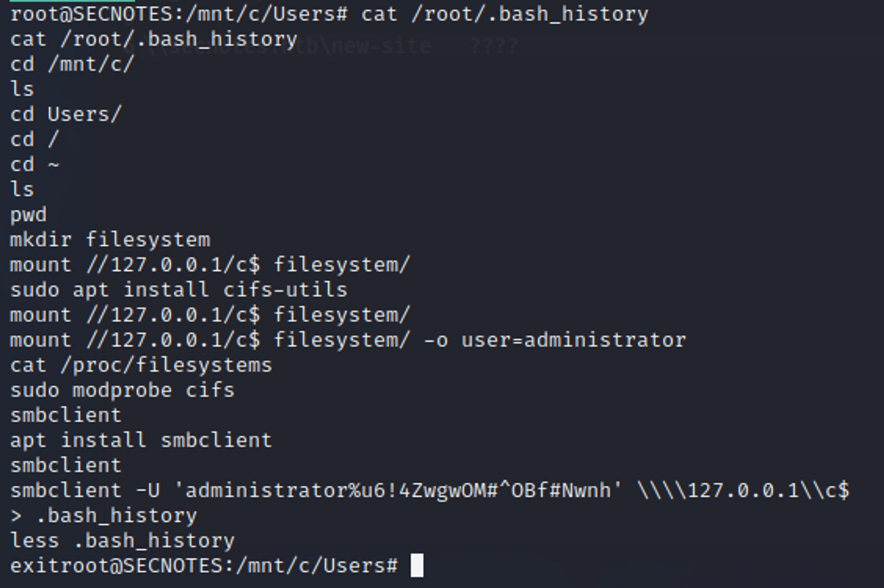The height and width of the screenshot is (588, 884).
Task: Click the 'less .bash_history' line
Action: point(122,541)
